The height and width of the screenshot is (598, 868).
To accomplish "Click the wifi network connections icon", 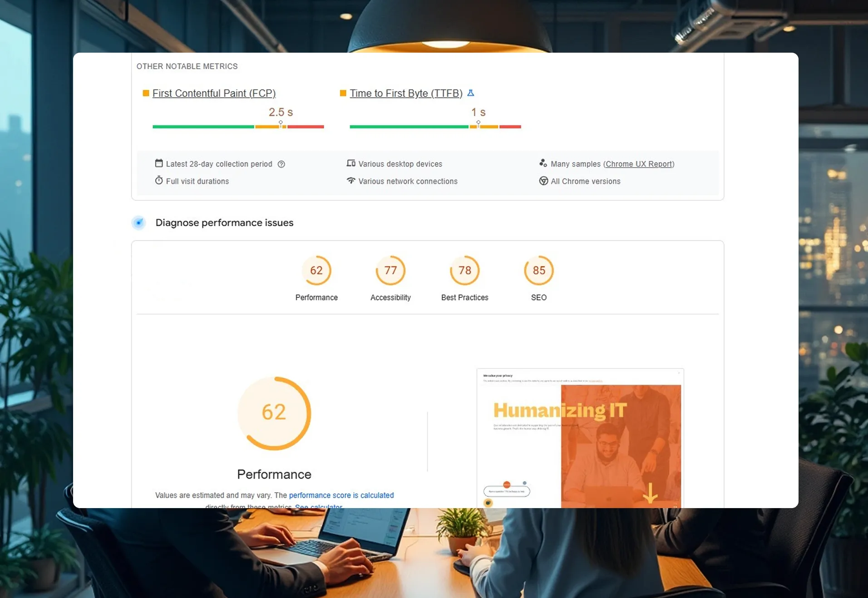I will (351, 181).
